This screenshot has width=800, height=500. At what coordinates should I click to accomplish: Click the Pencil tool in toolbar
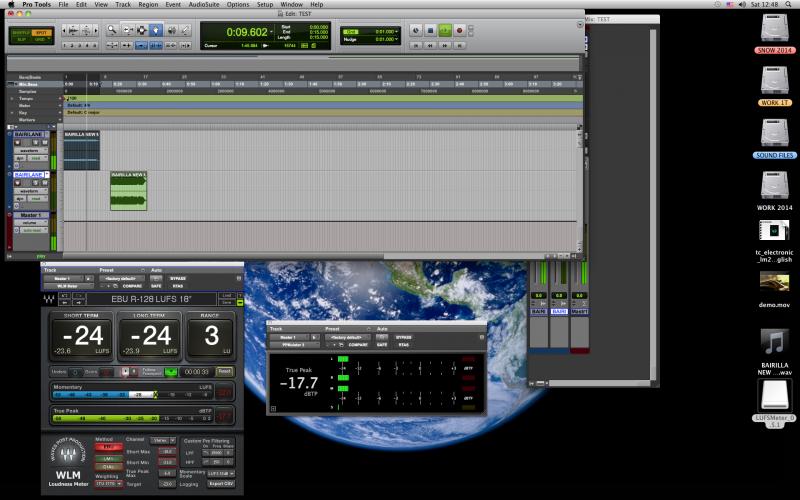pyautogui.click(x=186, y=30)
